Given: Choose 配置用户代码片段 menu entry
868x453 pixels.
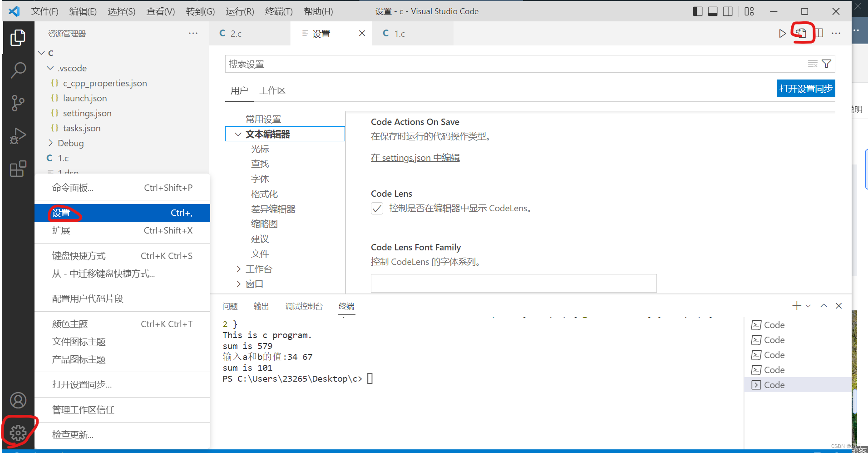Looking at the screenshot, I should 122,299.
